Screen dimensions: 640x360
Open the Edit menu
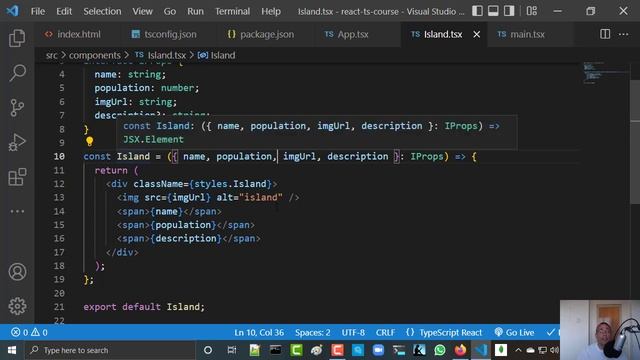(x=64, y=11)
